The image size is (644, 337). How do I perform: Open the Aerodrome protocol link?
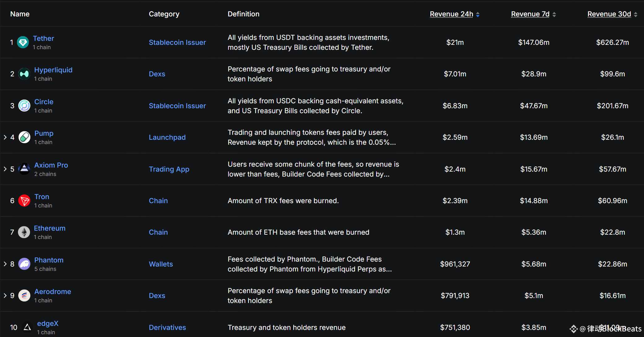[x=53, y=292]
